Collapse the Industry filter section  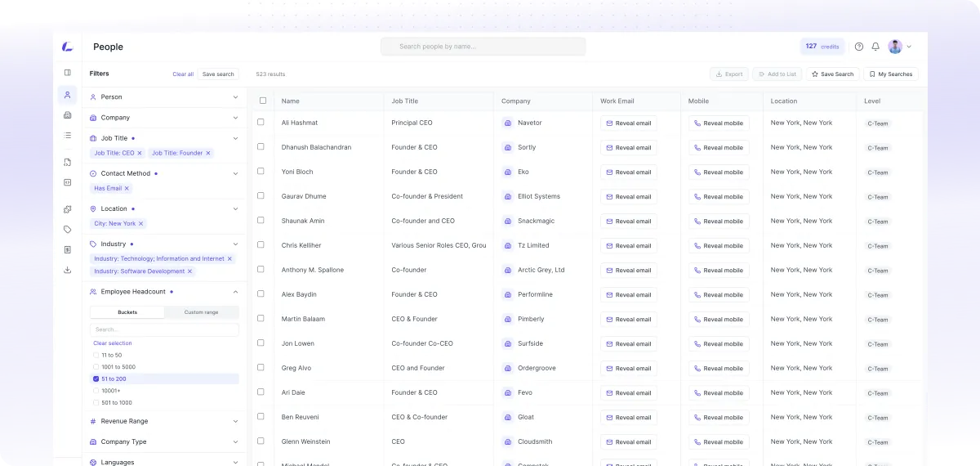tap(235, 244)
